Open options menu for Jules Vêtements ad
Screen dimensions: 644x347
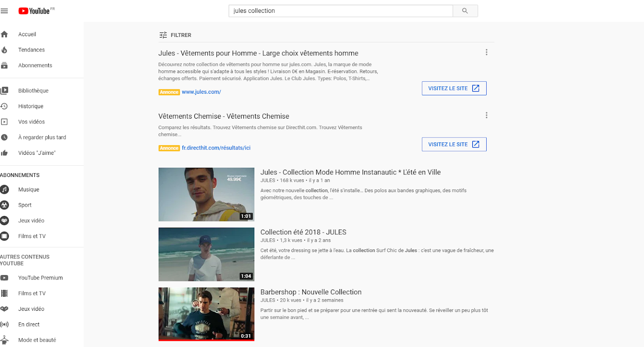[486, 52]
